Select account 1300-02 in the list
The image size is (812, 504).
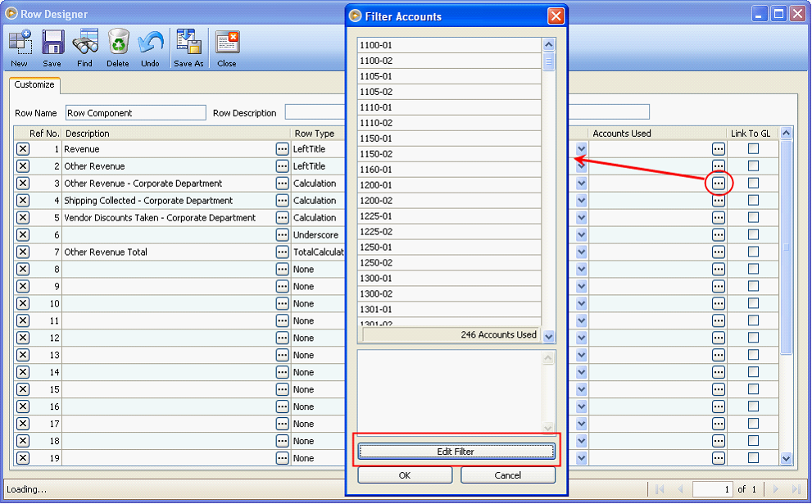click(x=450, y=293)
